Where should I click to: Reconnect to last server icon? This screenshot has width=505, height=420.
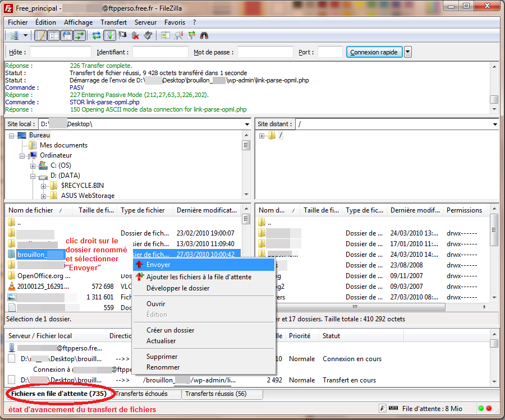pos(148,35)
